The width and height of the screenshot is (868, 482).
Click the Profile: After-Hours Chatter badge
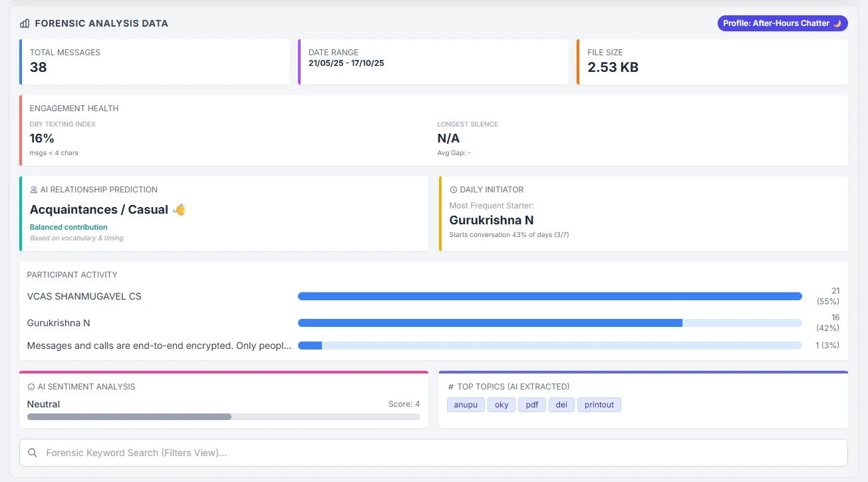[x=782, y=23]
